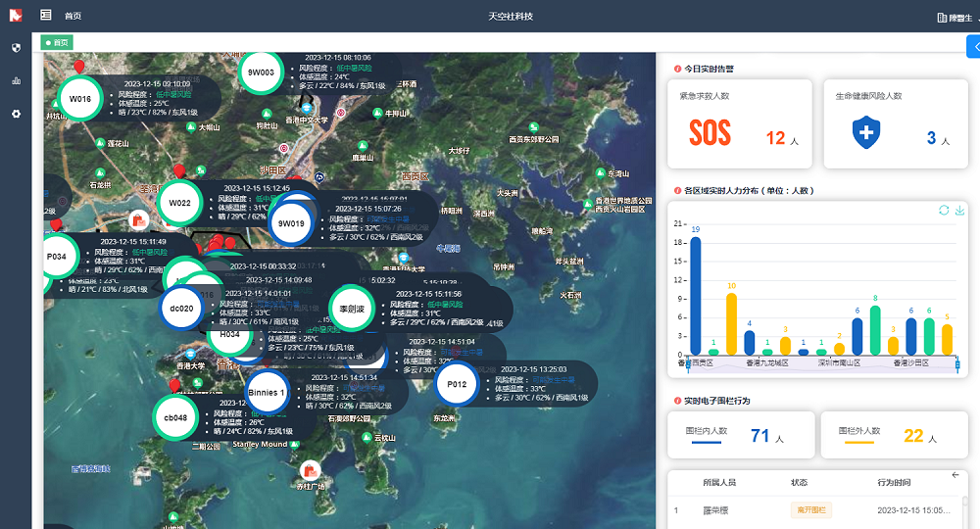
Task: Open the shield security sidebar icon
Action: [x=17, y=47]
